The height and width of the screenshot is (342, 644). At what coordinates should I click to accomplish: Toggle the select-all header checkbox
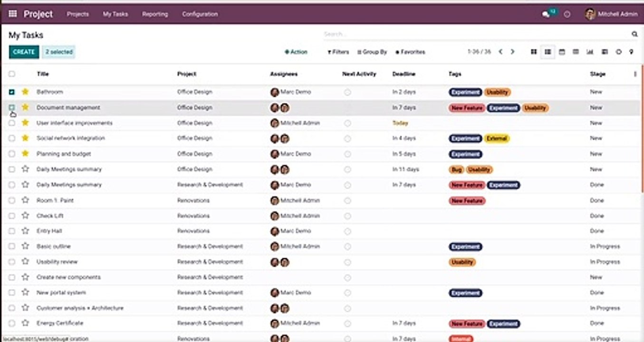point(12,74)
